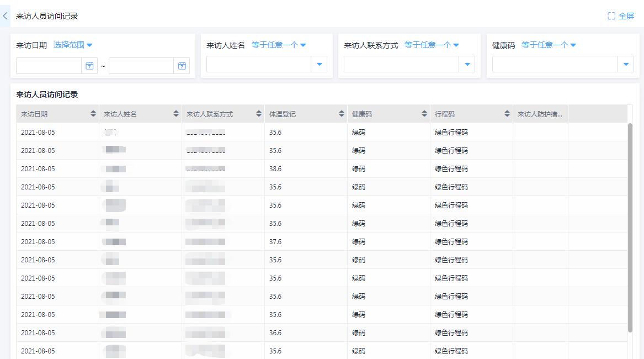Select the row with temperature 38.6
This screenshot has width=644, height=359.
point(166,168)
